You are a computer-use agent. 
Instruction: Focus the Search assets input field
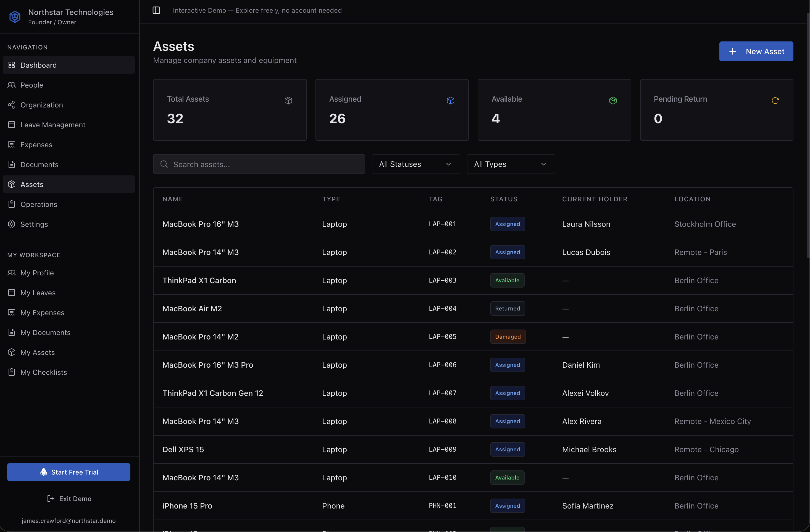click(x=265, y=164)
